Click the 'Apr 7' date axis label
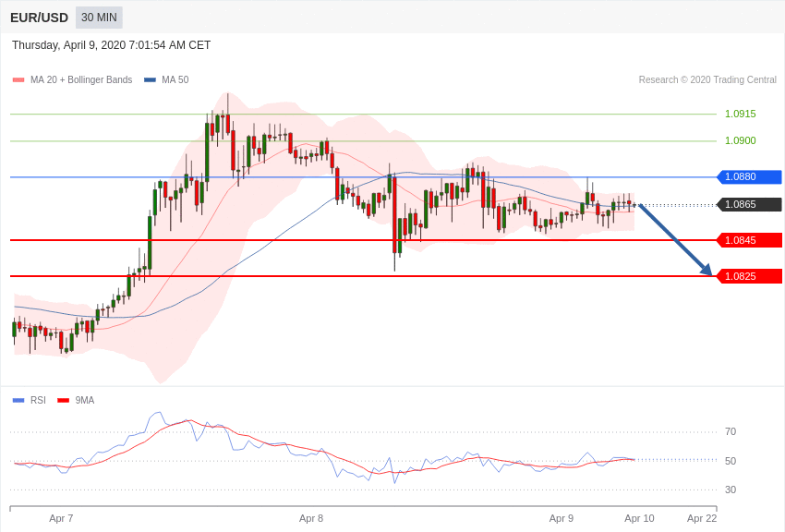 coord(61,518)
